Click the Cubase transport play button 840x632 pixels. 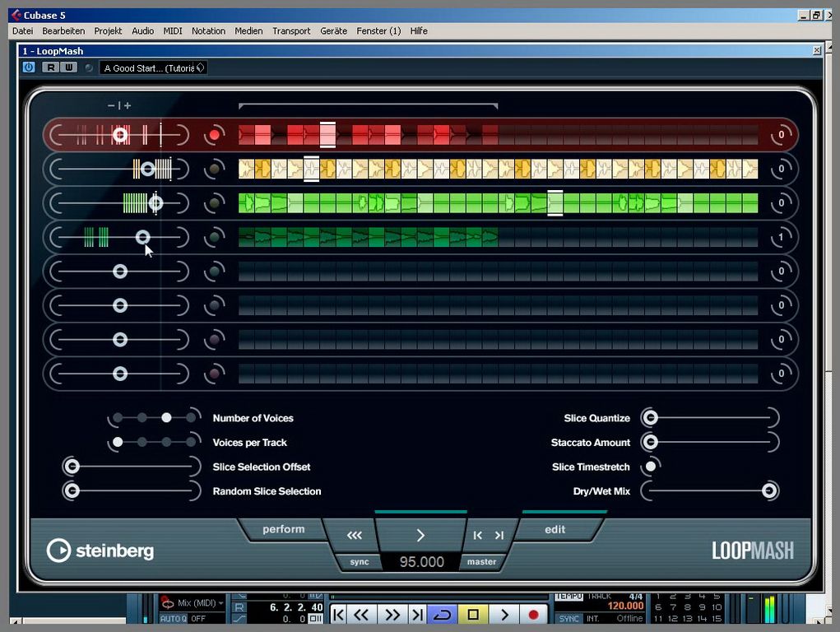(504, 615)
